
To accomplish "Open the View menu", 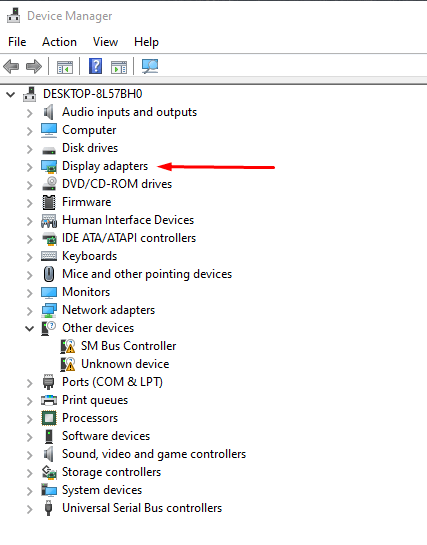I will tap(105, 42).
